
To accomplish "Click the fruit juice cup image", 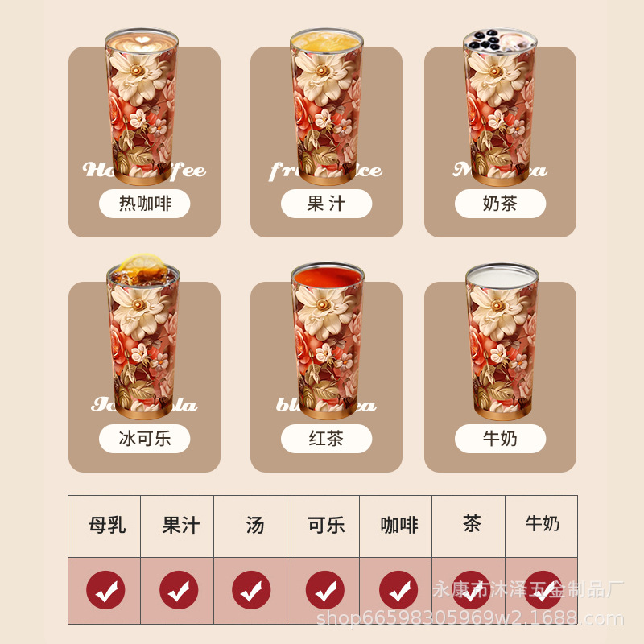I will tap(327, 107).
